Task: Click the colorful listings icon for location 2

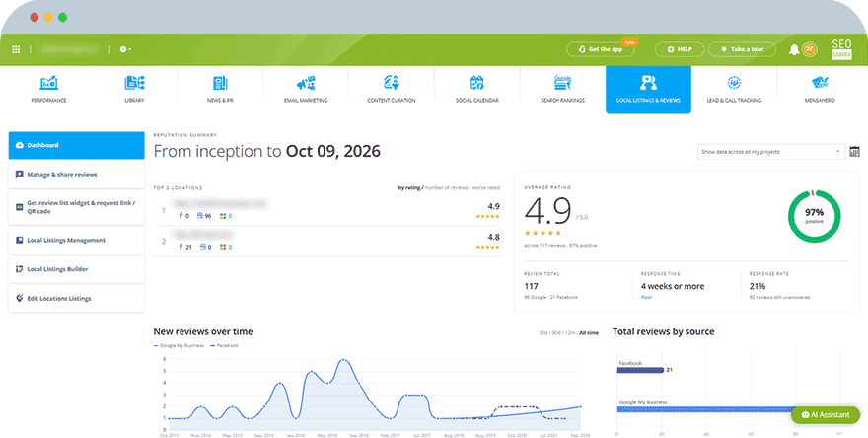Action: tap(223, 247)
